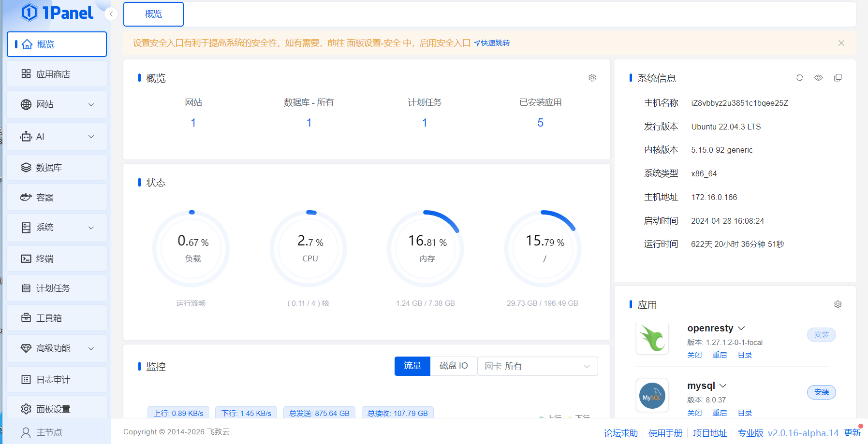Viewport: 868px width, 444px height.
Task: Toggle the eye icon to hide system info
Action: point(818,78)
